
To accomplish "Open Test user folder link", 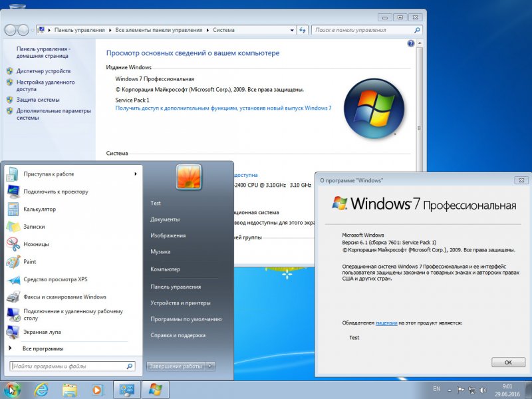I will pos(156,203).
